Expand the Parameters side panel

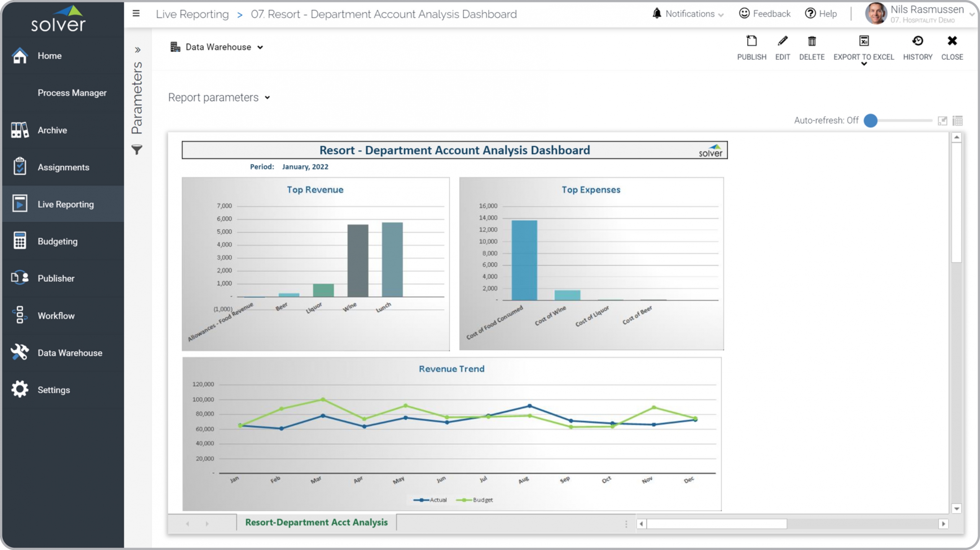[x=138, y=50]
